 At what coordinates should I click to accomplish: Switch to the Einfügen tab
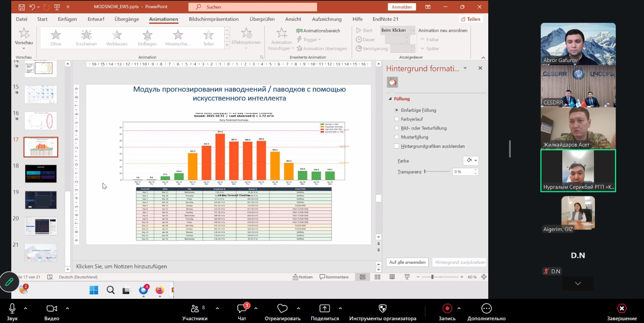pyautogui.click(x=67, y=19)
